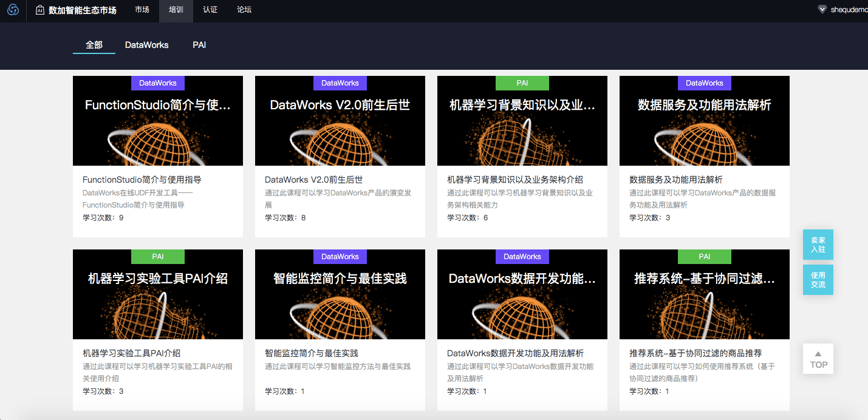Click DataWorks数据开发功能及用法解析 title link
This screenshot has width=868, height=420.
tap(516, 353)
